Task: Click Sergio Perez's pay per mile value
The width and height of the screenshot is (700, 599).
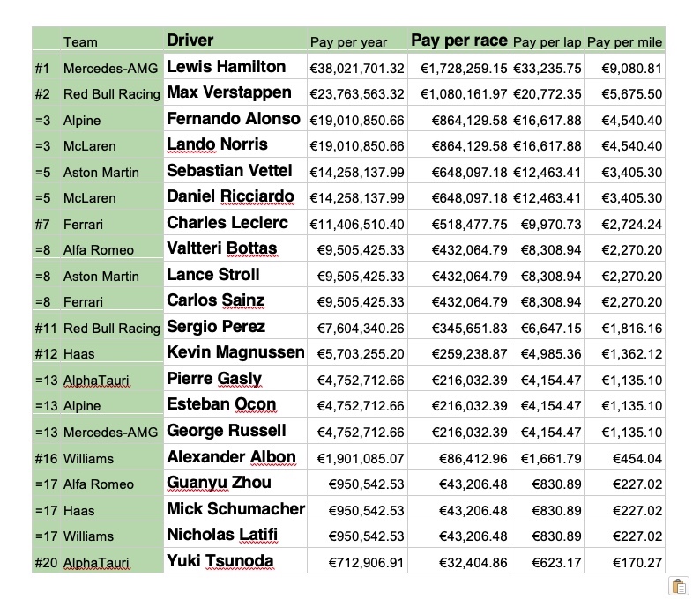Action: (624, 327)
